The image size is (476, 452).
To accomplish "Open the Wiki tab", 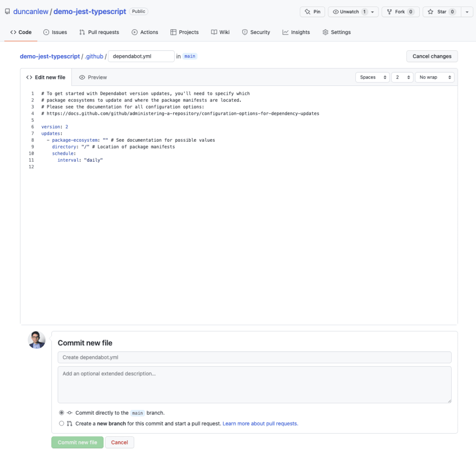I will pyautogui.click(x=220, y=32).
